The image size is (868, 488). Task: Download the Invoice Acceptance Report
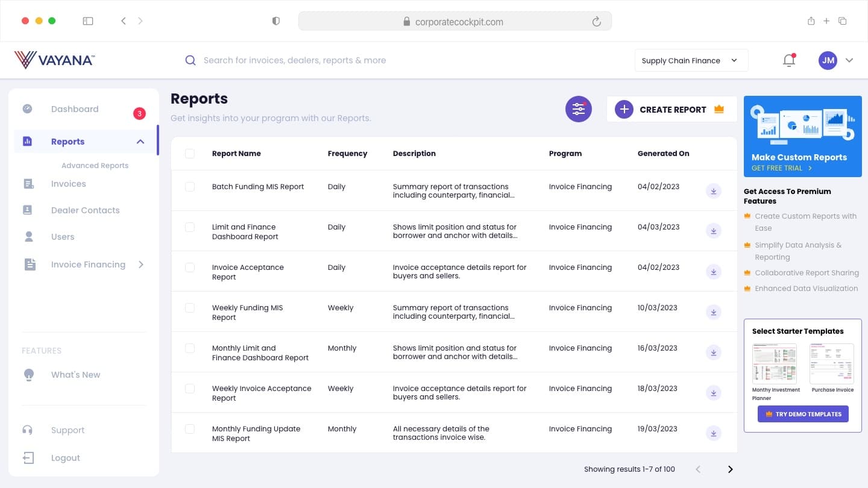click(714, 272)
